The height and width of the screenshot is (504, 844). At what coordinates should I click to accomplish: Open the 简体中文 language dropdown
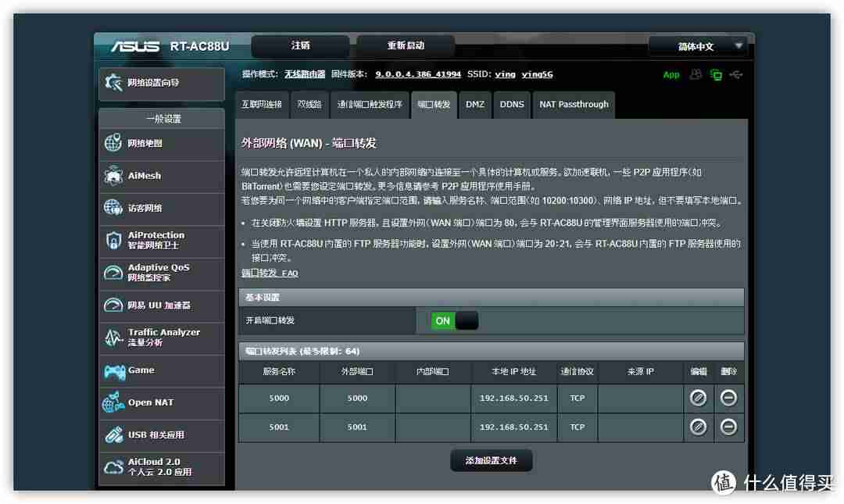pyautogui.click(x=698, y=46)
